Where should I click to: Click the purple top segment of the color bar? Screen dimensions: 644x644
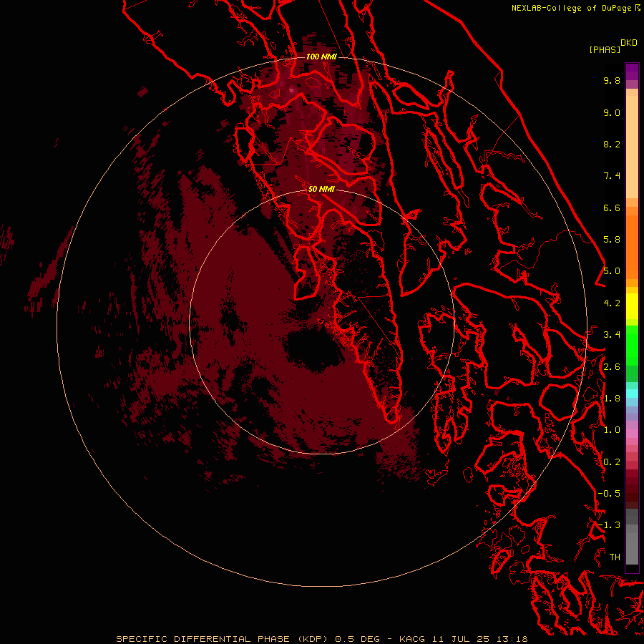click(632, 72)
